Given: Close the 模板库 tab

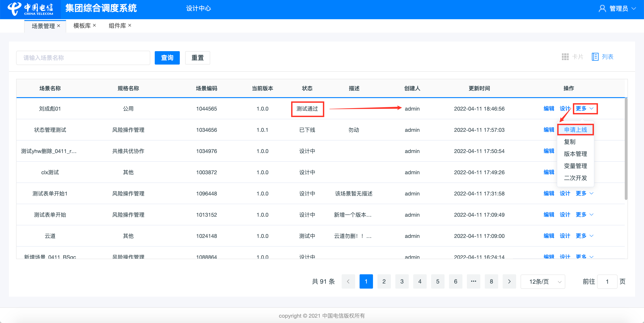Looking at the screenshot, I should pos(94,25).
